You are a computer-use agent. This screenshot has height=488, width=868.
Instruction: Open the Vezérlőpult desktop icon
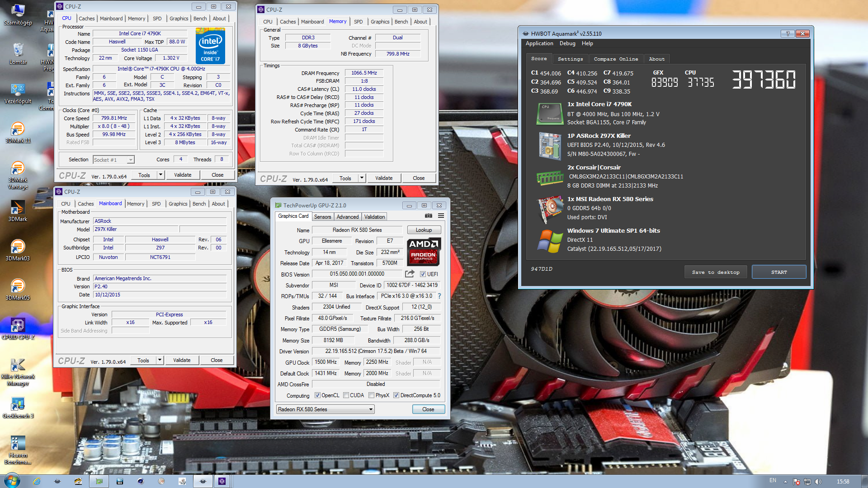pos(18,93)
